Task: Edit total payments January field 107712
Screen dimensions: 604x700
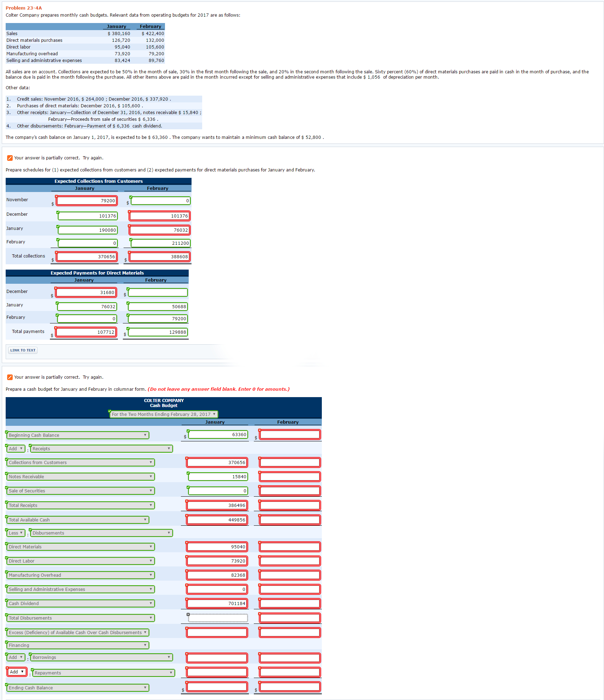Action: [86, 332]
